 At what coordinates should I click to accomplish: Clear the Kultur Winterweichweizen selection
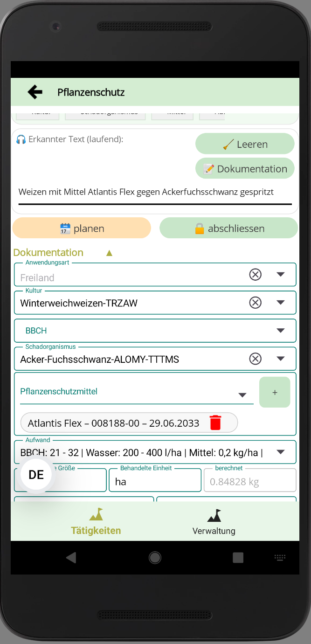coord(255,303)
